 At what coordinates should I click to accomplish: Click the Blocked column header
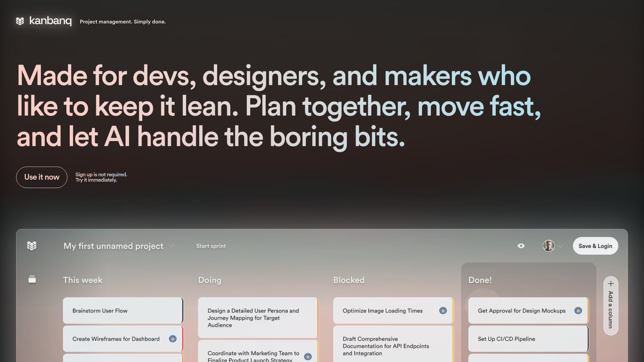tap(349, 280)
